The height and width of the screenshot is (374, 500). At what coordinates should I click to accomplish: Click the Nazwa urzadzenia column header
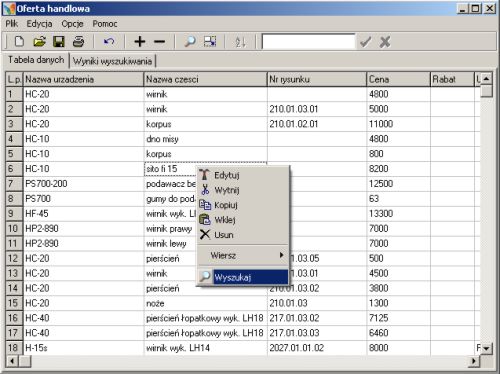(x=83, y=79)
